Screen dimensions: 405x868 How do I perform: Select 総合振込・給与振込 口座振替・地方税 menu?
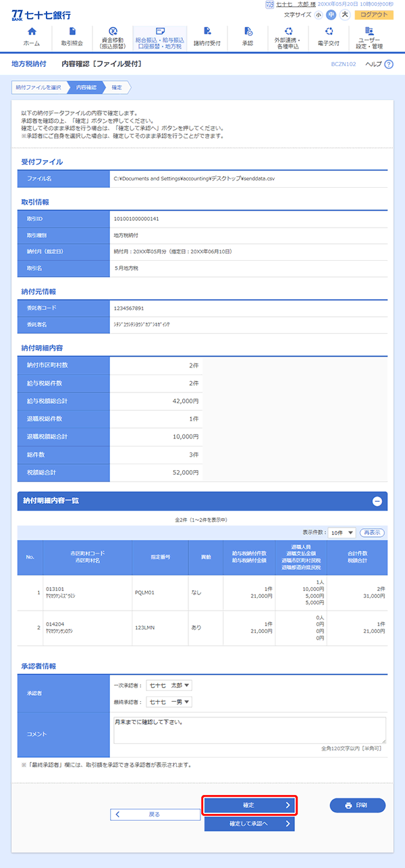coord(160,38)
